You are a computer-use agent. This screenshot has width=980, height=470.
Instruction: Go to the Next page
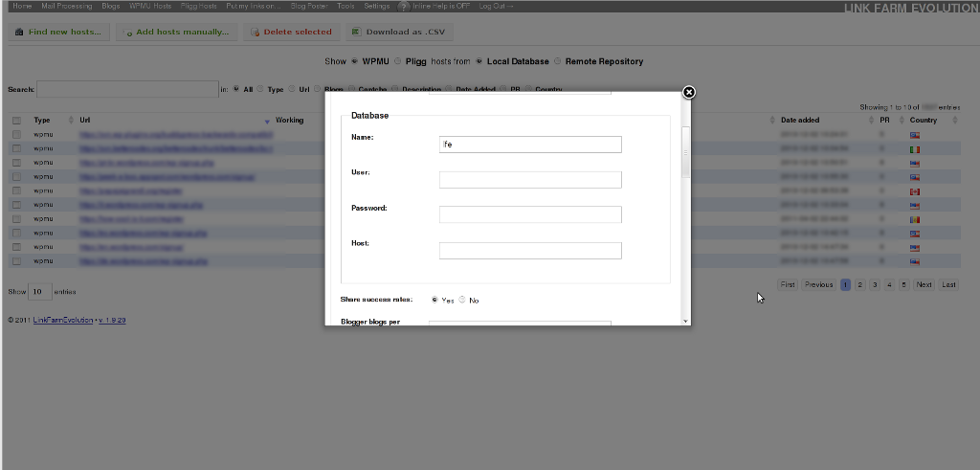click(x=924, y=285)
